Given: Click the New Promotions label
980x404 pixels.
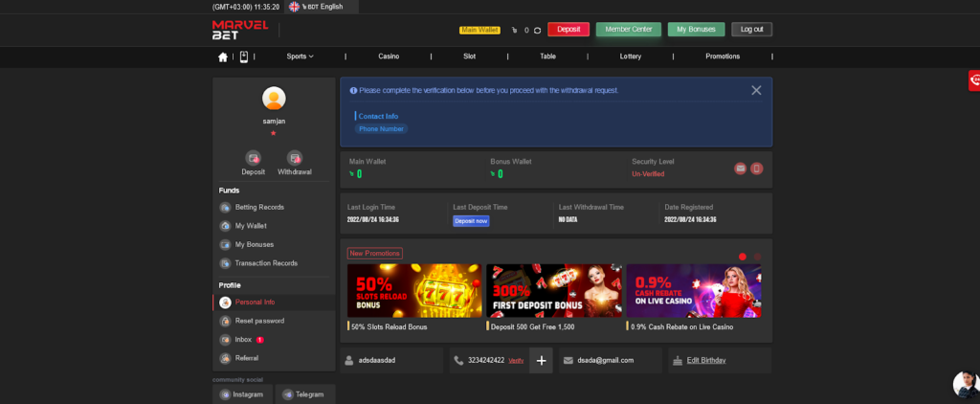Looking at the screenshot, I should click(x=375, y=254).
